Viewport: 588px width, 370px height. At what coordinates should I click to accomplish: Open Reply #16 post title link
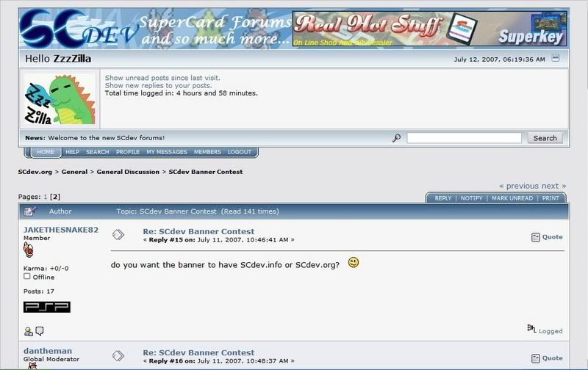[x=198, y=352]
